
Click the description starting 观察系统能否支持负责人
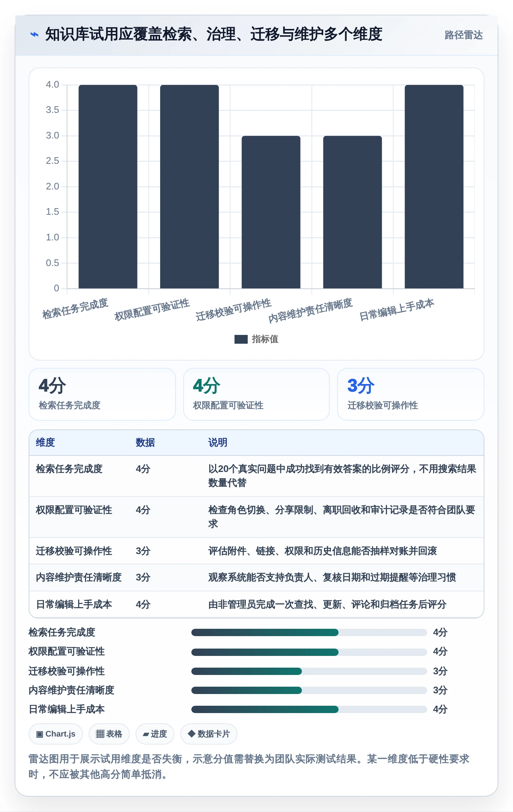(x=332, y=577)
